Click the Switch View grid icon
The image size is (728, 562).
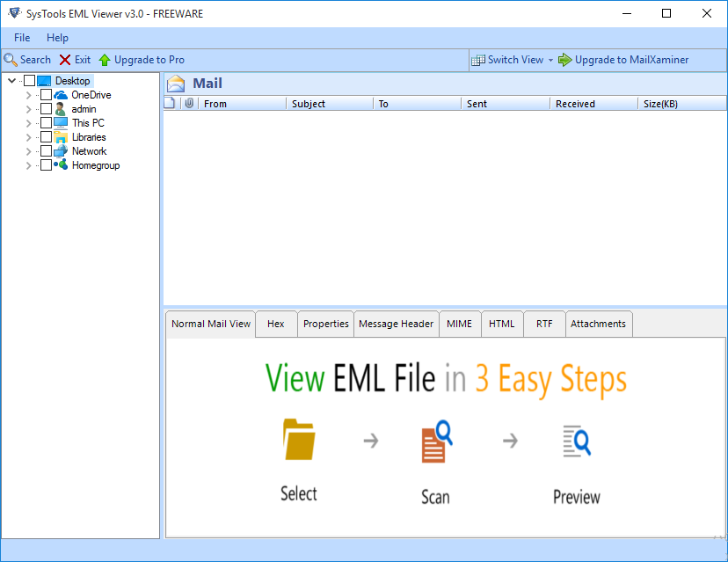click(477, 60)
